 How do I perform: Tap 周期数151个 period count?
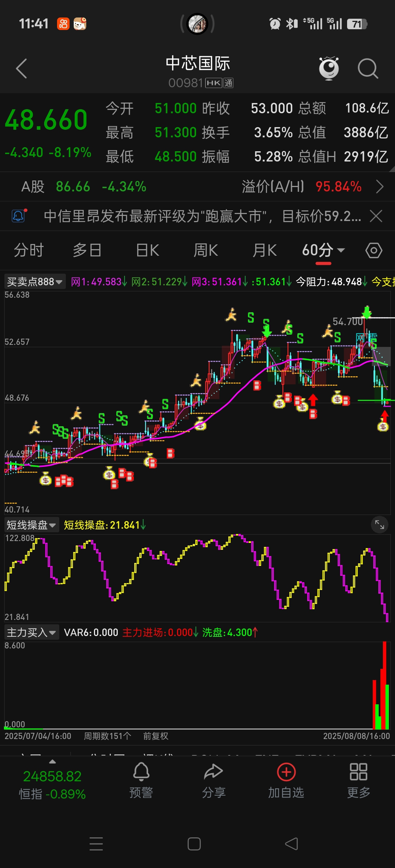point(108,736)
